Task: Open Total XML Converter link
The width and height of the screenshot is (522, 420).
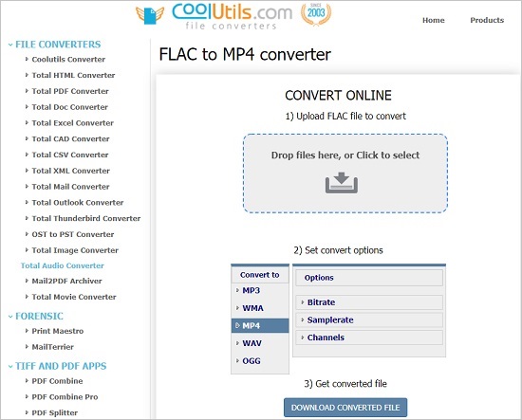Action: pyautogui.click(x=70, y=171)
